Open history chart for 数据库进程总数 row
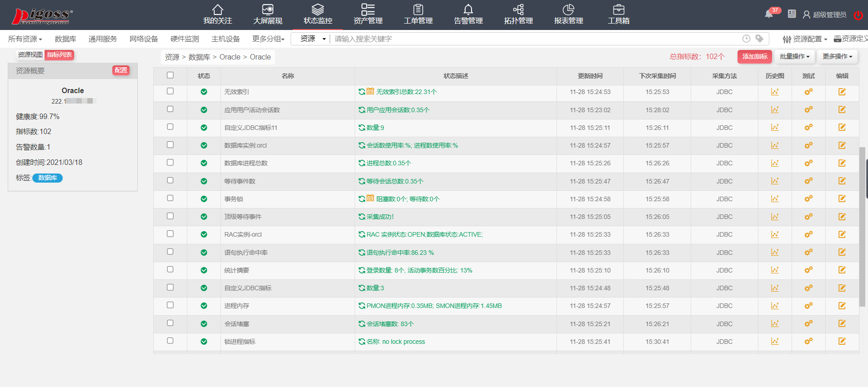 [775, 163]
